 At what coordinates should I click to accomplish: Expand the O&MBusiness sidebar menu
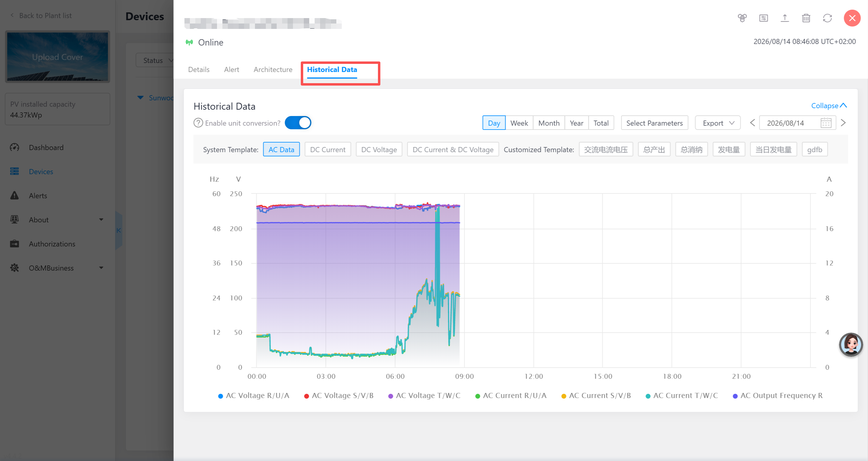click(101, 268)
